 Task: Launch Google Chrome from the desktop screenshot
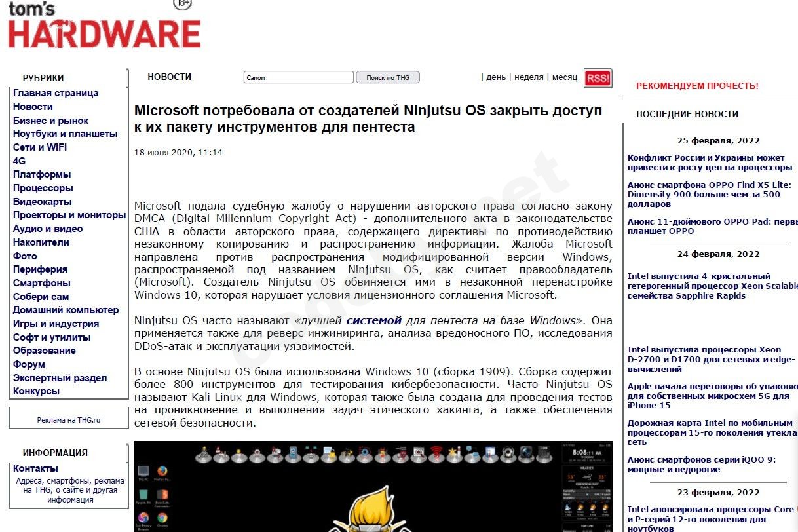coord(161,516)
